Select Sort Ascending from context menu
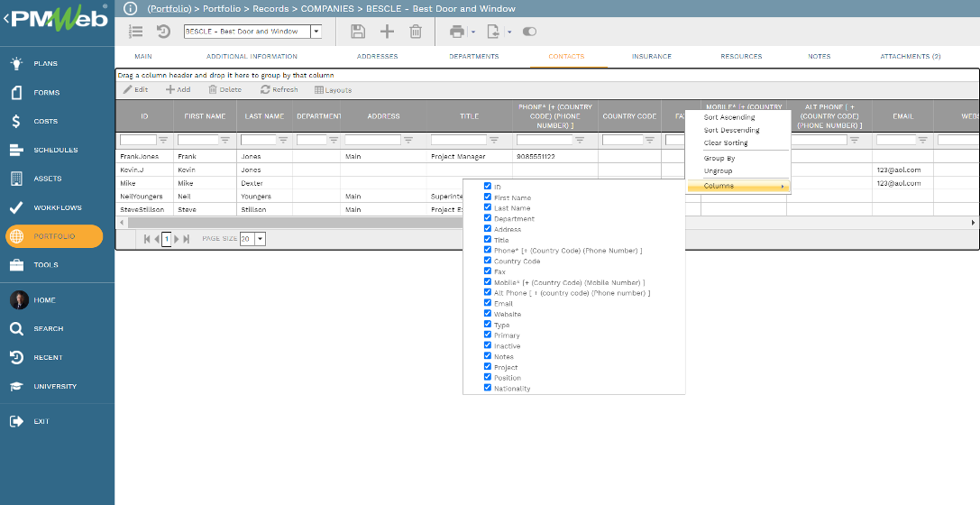Viewport: 980px width, 505px height. click(729, 117)
